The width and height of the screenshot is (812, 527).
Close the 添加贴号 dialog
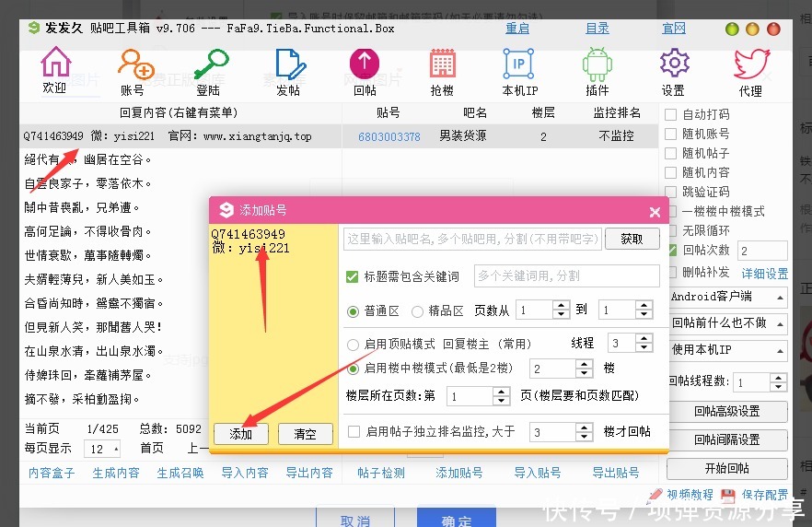tap(655, 212)
